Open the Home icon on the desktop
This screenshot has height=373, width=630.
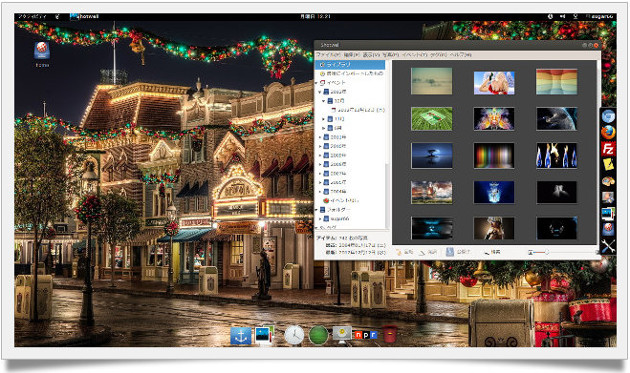42,54
